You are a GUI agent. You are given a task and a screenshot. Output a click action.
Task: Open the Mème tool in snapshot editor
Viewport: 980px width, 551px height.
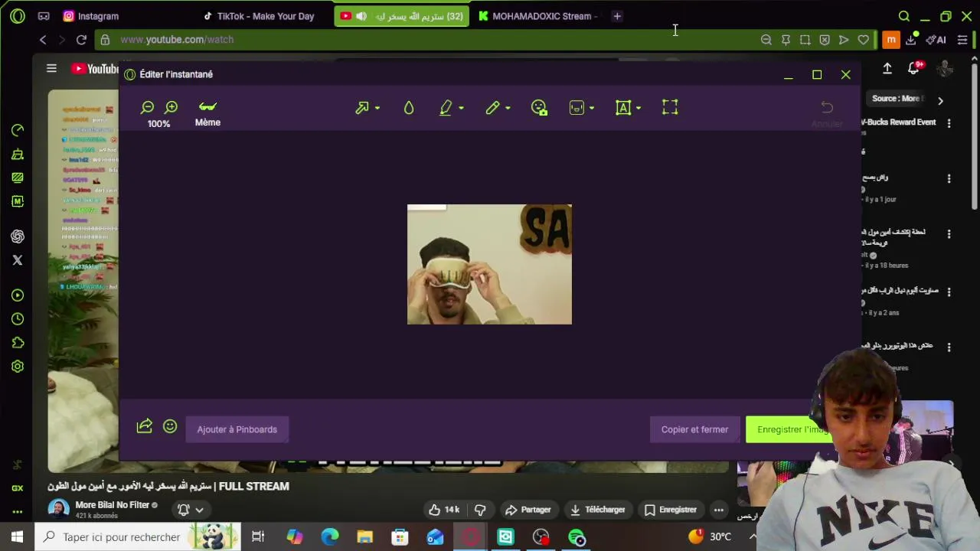coord(207,113)
